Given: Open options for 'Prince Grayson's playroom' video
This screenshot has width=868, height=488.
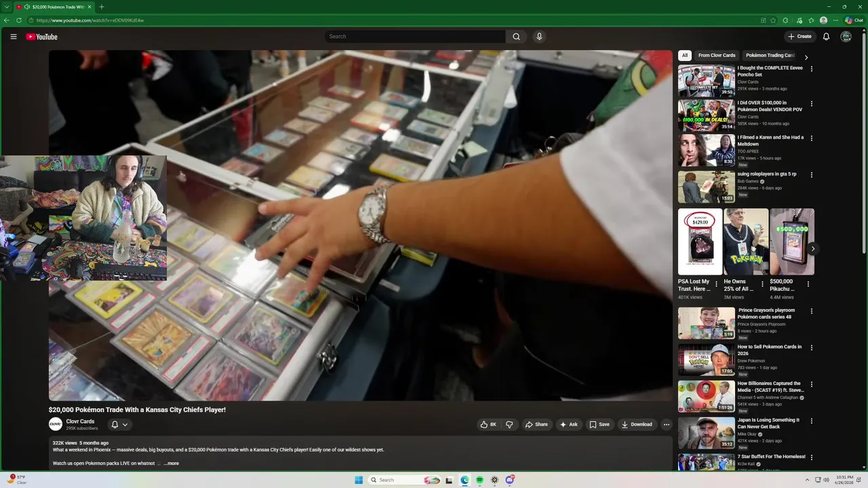Looking at the screenshot, I should tap(812, 311).
